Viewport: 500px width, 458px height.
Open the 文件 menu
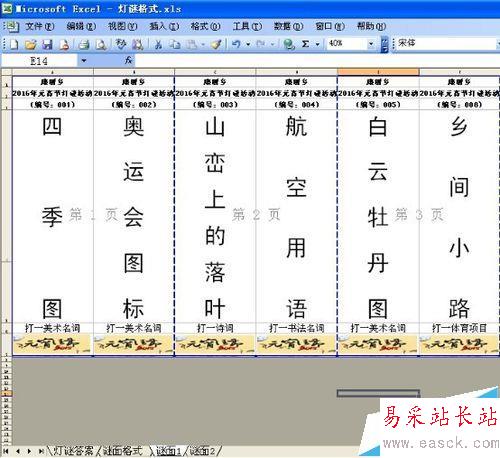(40, 26)
